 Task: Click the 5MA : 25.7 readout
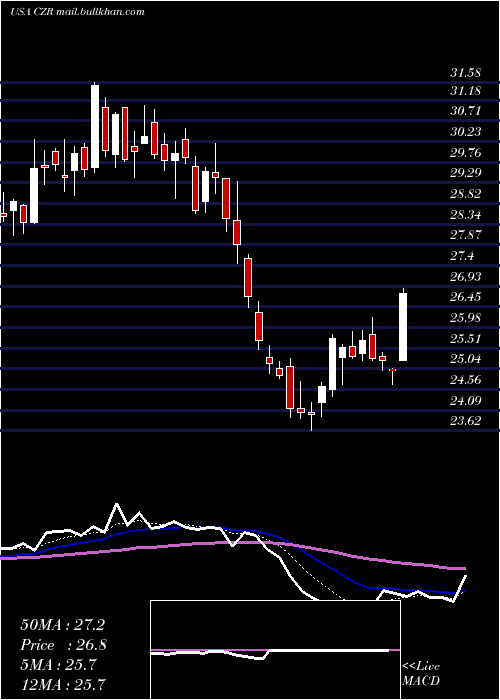tap(58, 665)
